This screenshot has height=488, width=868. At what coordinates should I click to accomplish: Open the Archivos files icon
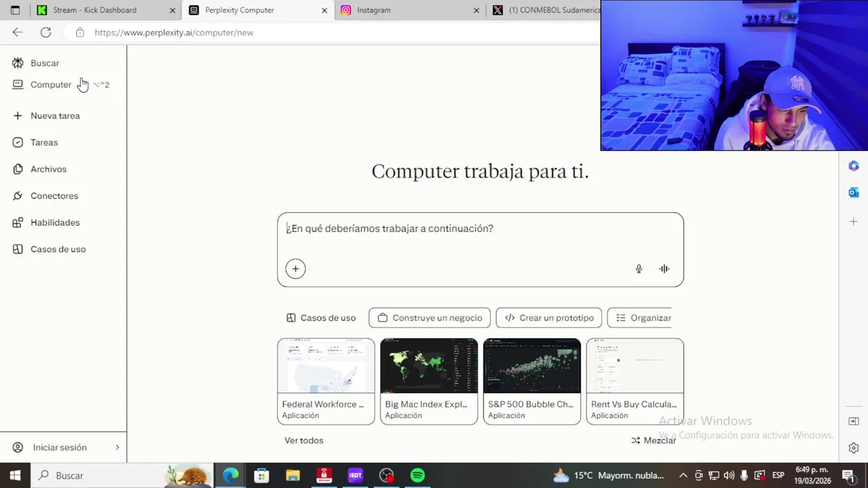(18, 169)
